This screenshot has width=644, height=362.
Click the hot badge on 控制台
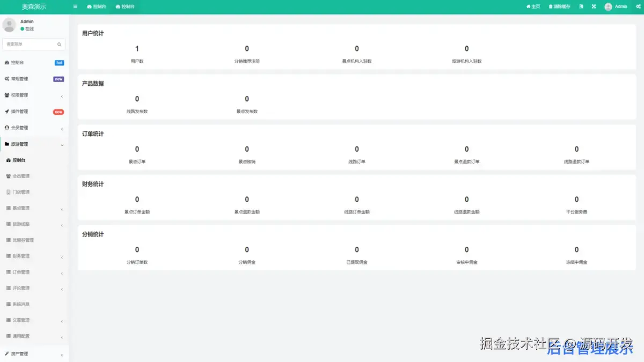coord(59,63)
